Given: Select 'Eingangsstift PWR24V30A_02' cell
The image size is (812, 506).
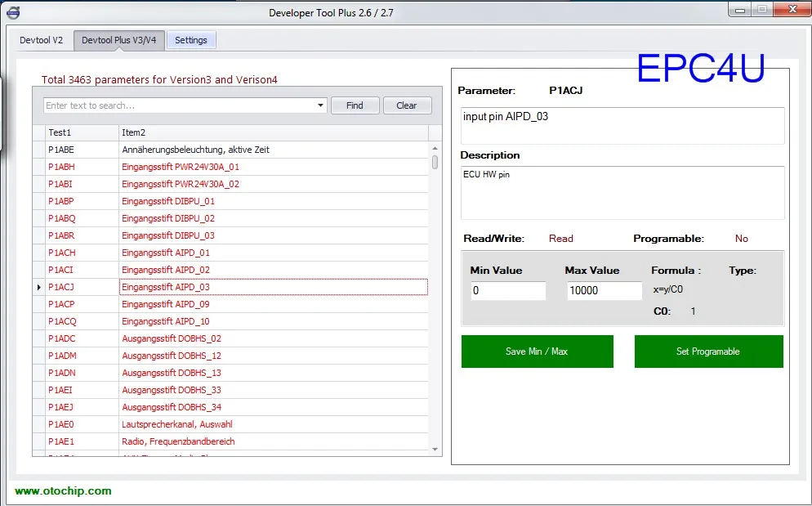Looking at the screenshot, I should 274,184.
